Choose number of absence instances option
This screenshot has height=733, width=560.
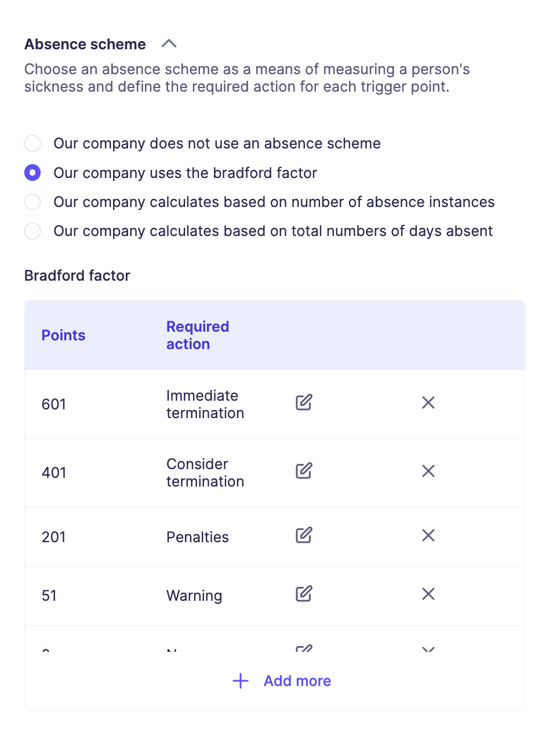33,202
